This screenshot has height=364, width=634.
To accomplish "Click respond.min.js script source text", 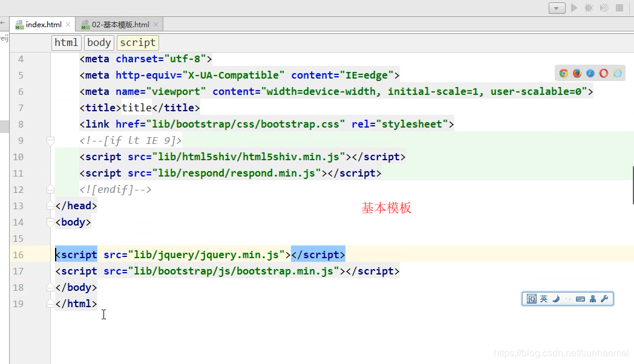I will coord(237,173).
